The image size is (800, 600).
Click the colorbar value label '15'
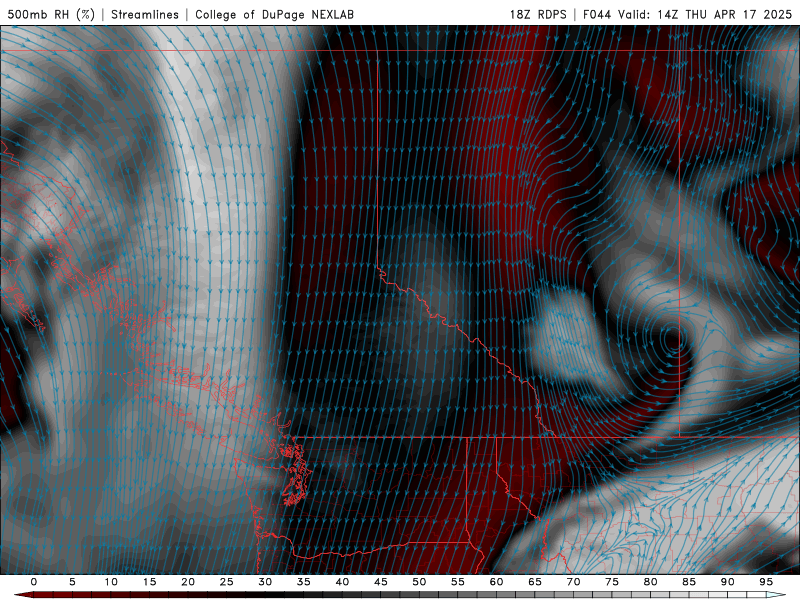[149, 582]
